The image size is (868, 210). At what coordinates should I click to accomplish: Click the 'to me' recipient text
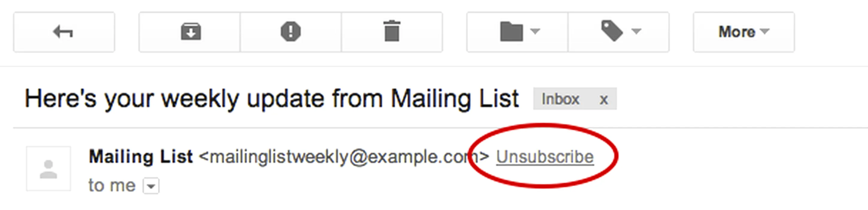coord(112,185)
